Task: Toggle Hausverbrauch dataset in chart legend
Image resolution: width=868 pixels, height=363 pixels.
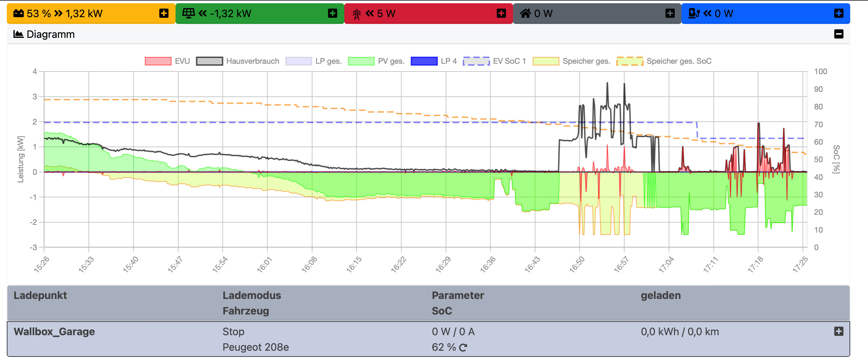Action: [x=209, y=61]
